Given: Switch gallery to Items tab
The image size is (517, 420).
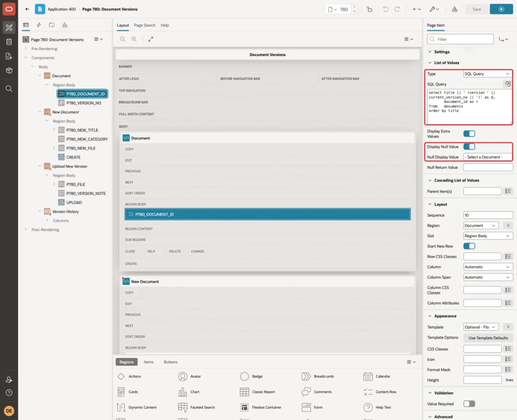Looking at the screenshot, I should (x=149, y=362).
